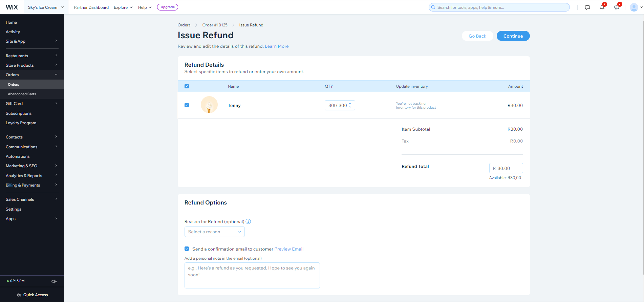Image resolution: width=644 pixels, height=302 pixels.
Task: Click the Wix logo
Action: [12, 7]
